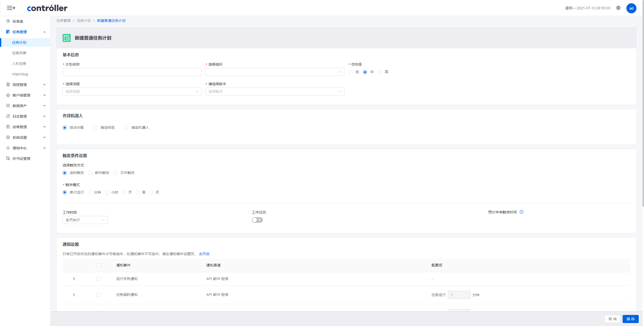Toggle the 工作日历 switch

coord(257,220)
